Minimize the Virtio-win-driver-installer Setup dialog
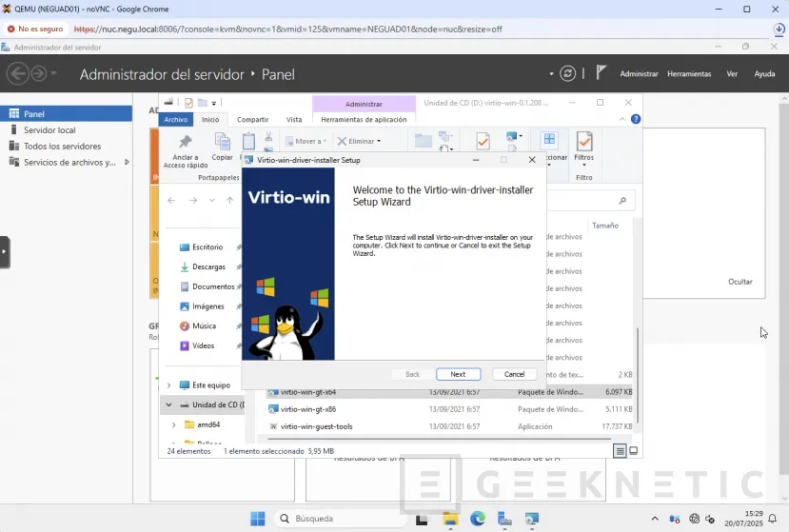The width and height of the screenshot is (789, 532). coord(476,160)
